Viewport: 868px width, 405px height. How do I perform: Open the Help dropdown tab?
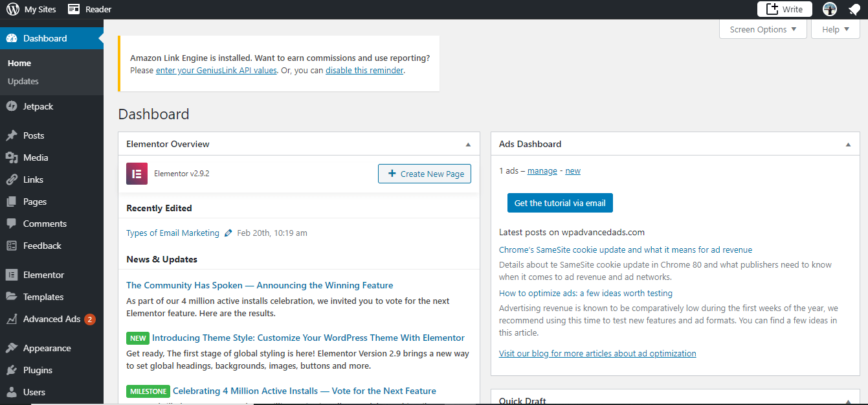click(x=835, y=29)
